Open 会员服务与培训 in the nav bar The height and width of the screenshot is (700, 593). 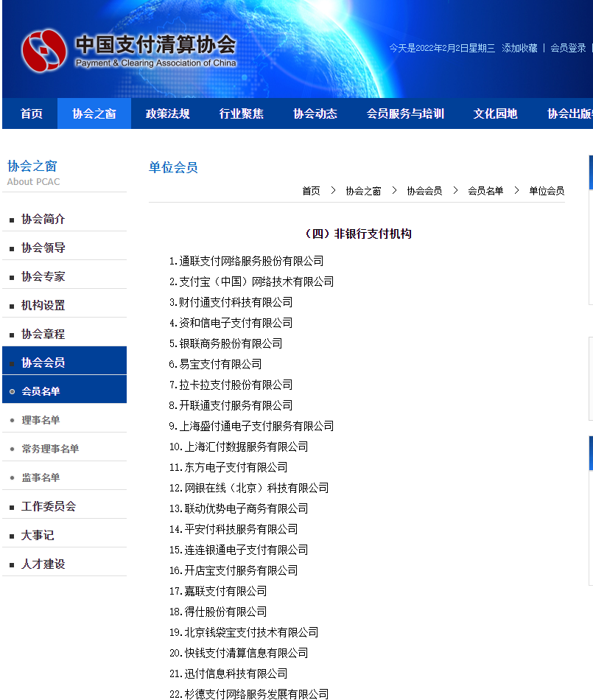(x=405, y=113)
